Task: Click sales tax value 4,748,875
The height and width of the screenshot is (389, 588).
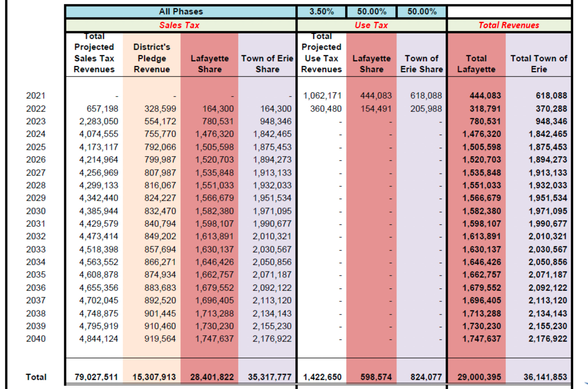Action: point(99,314)
